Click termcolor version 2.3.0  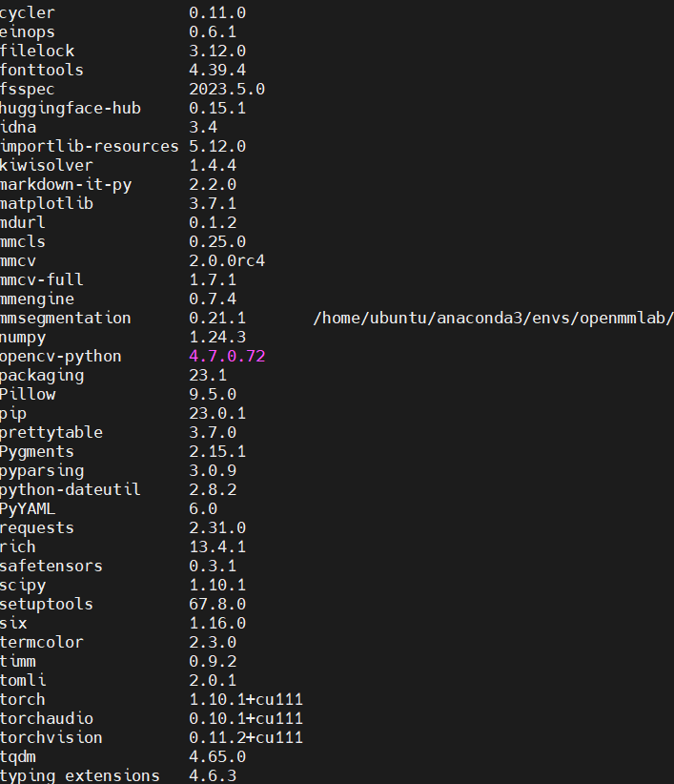[x=213, y=643]
